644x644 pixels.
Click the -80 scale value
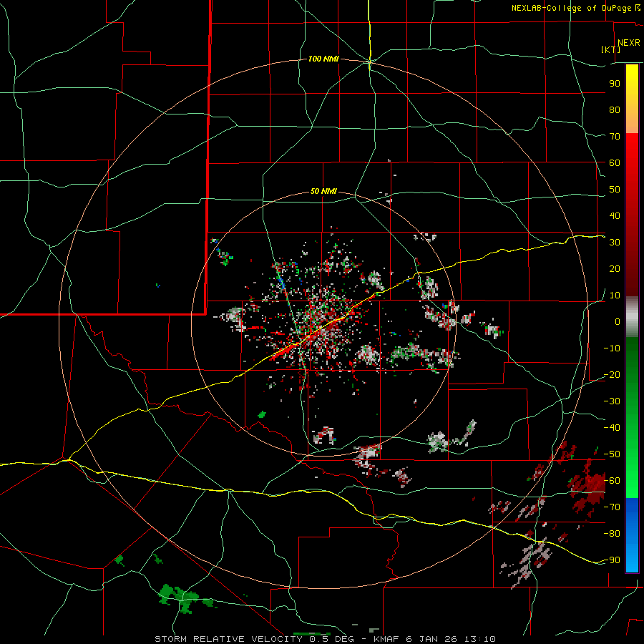click(612, 534)
